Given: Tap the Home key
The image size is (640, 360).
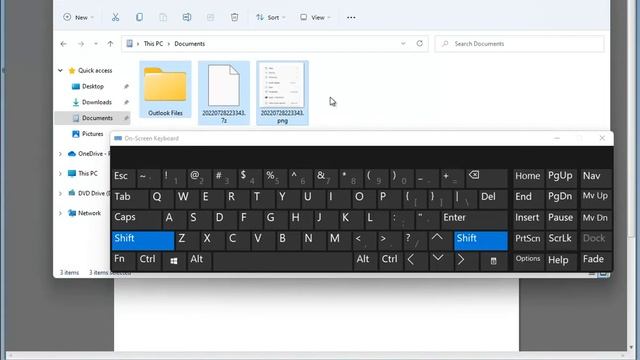Looking at the screenshot, I should 528,178.
